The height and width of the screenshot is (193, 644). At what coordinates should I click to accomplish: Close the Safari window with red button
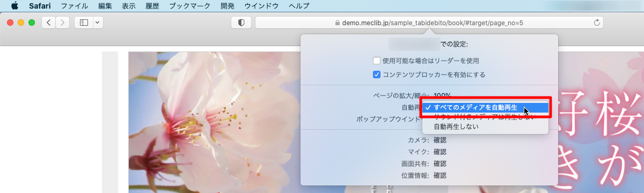[10, 23]
